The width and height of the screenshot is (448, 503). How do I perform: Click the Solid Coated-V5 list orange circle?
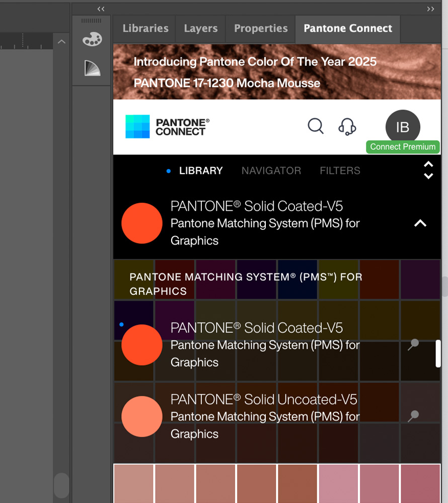coord(142,345)
